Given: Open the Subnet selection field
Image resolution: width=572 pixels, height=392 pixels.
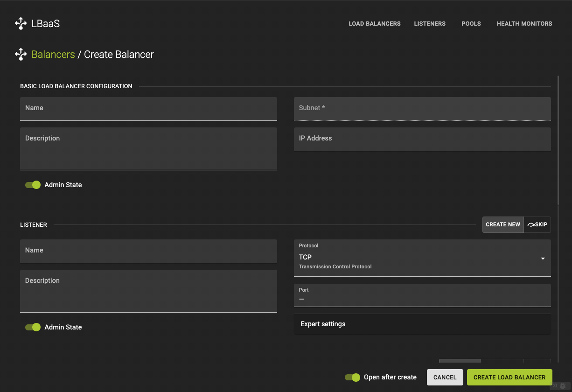Looking at the screenshot, I should [x=422, y=109].
